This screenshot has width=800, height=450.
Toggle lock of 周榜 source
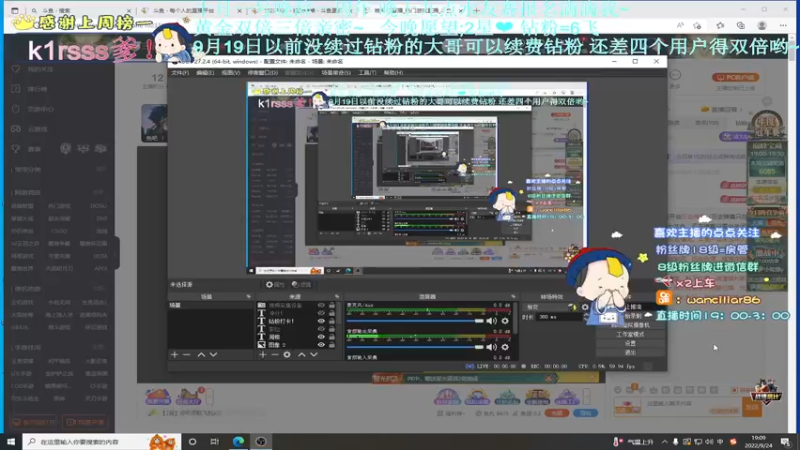coord(332,337)
